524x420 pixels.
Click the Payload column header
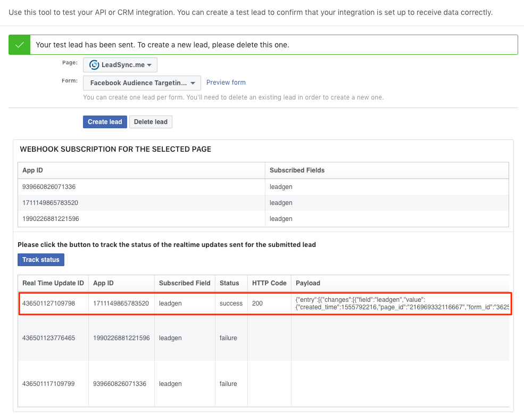point(308,283)
